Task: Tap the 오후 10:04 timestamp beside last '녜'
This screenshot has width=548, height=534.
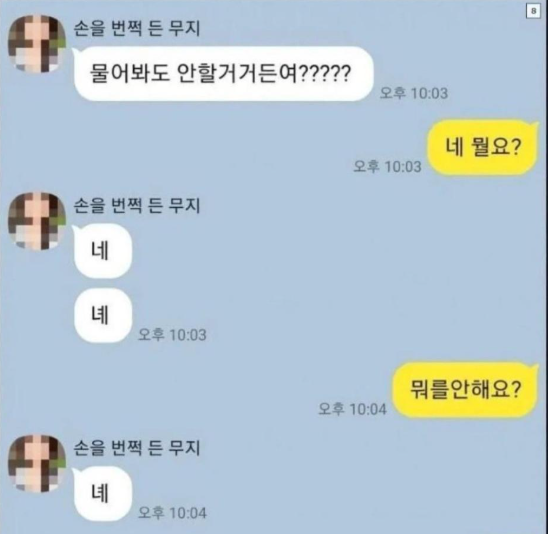Action: tap(172, 513)
